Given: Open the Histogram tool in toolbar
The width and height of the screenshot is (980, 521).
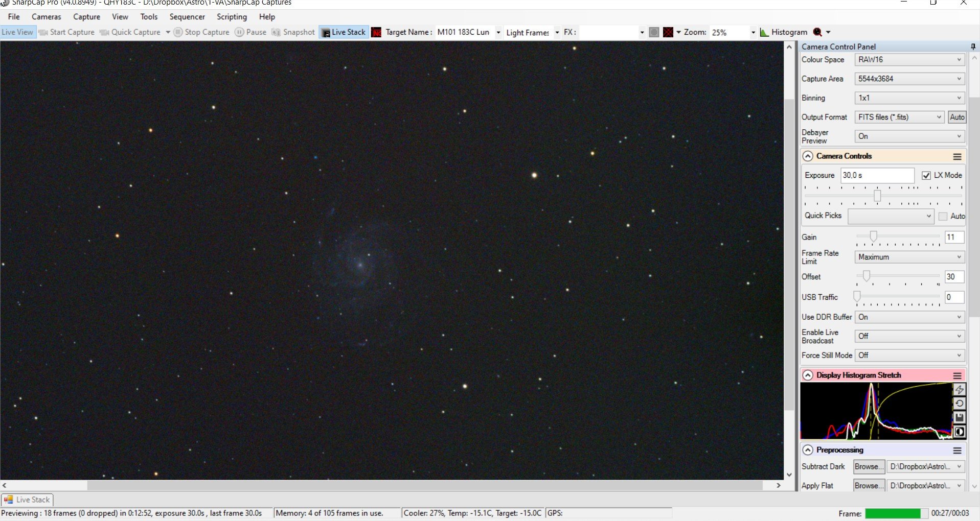Looking at the screenshot, I should pyautogui.click(x=784, y=32).
